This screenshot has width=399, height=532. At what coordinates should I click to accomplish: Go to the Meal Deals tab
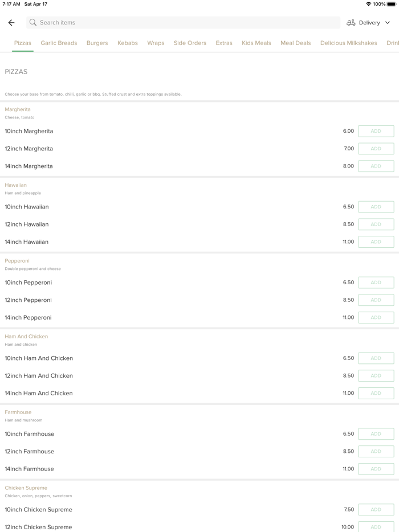tap(295, 43)
